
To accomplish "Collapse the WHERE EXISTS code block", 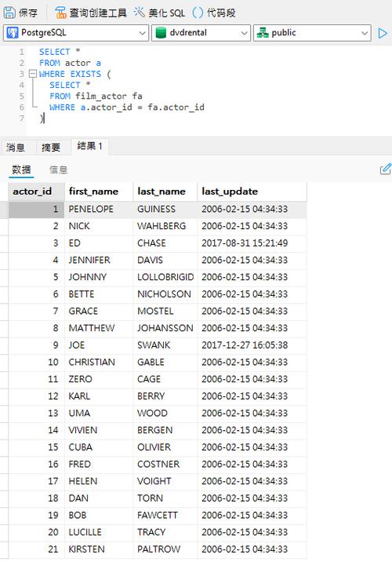I will [33, 74].
